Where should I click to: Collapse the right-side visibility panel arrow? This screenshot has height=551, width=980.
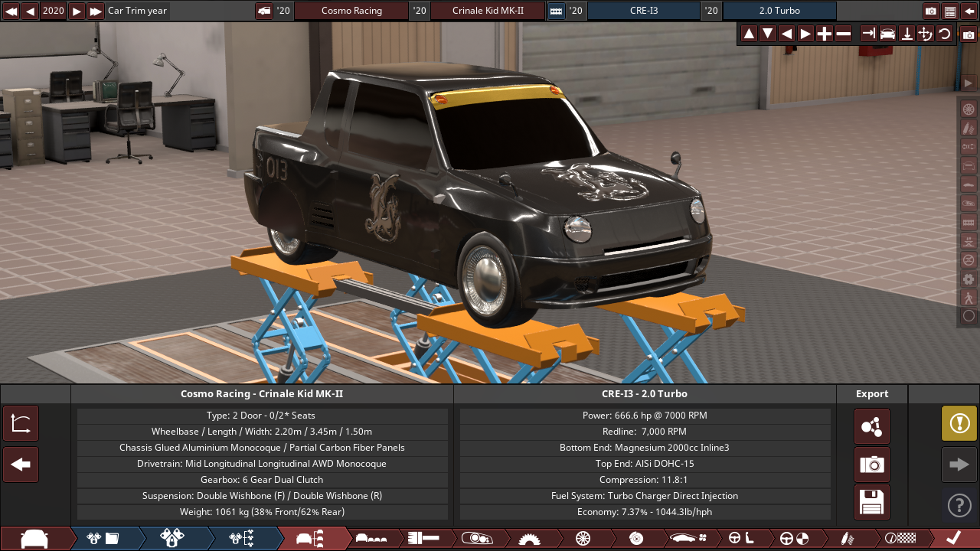[x=969, y=83]
